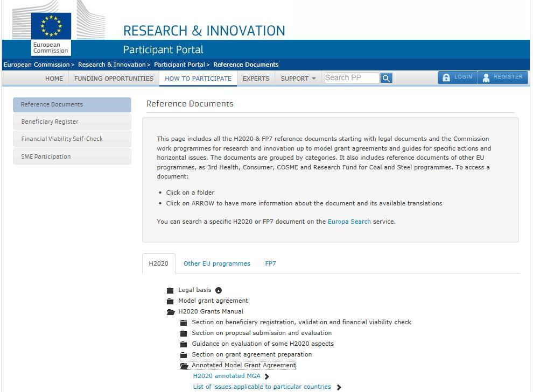Click Research & Innovation breadcrumb link
This screenshot has height=392, width=533.
click(112, 65)
